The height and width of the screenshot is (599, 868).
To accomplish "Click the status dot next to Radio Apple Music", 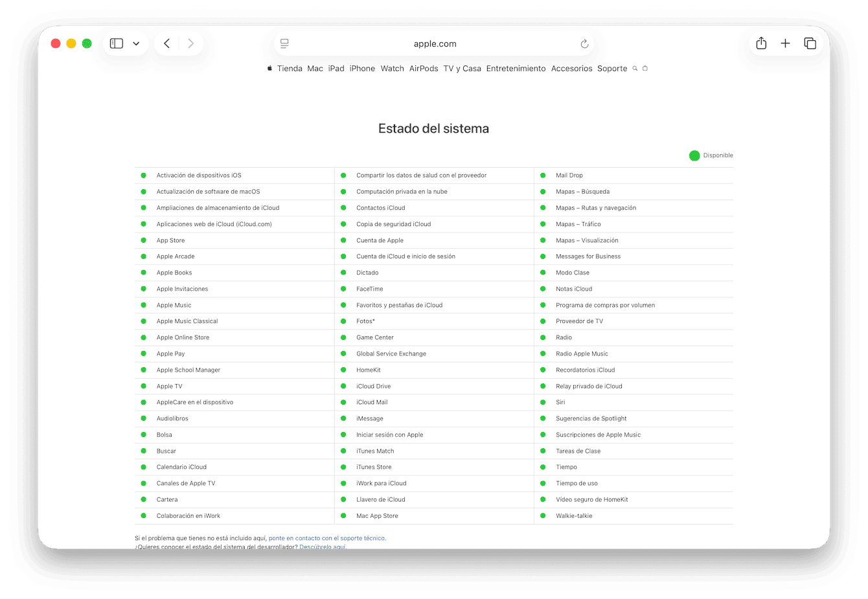I will (543, 354).
